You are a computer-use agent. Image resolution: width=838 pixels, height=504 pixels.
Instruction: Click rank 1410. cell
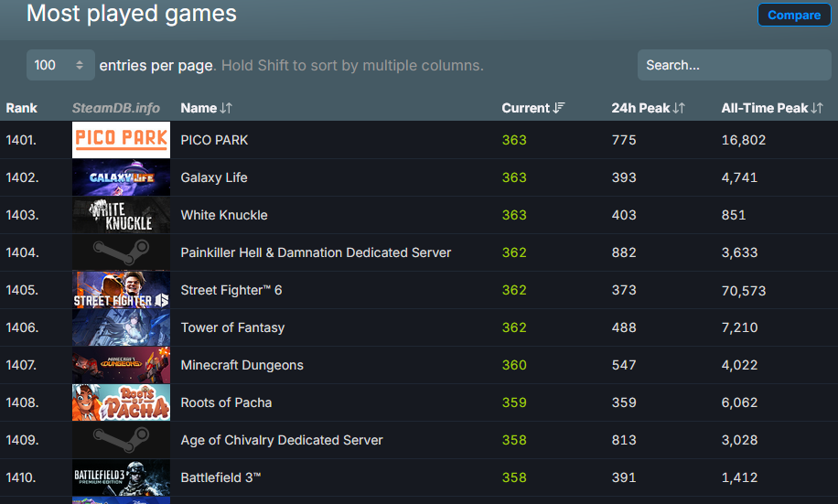(x=21, y=477)
